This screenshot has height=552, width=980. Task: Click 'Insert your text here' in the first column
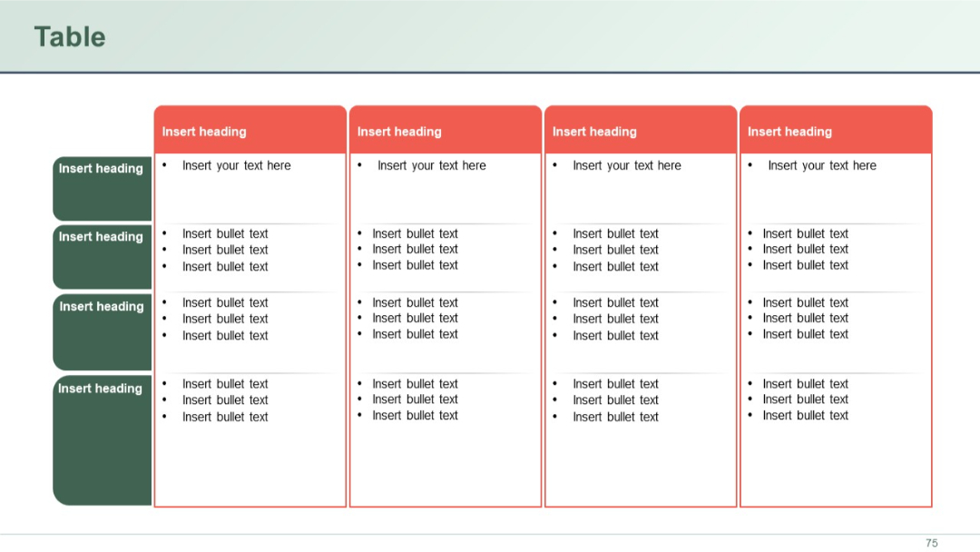[x=237, y=165]
